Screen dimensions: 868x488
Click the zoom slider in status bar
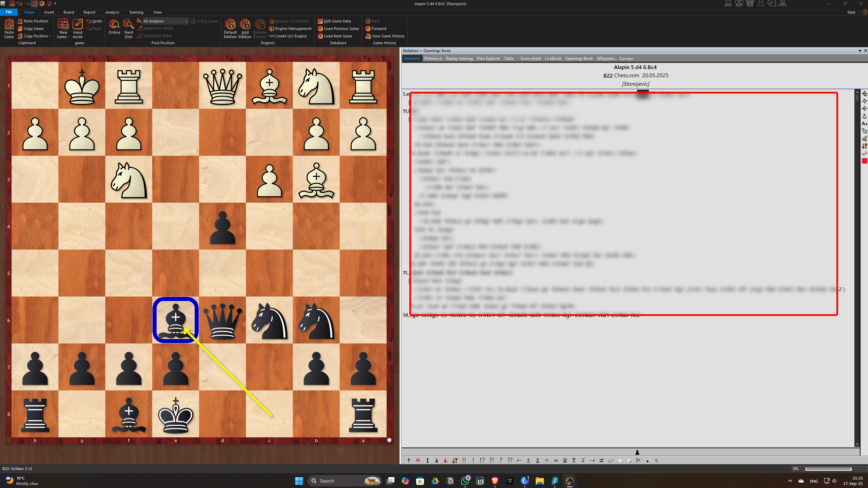click(828, 469)
